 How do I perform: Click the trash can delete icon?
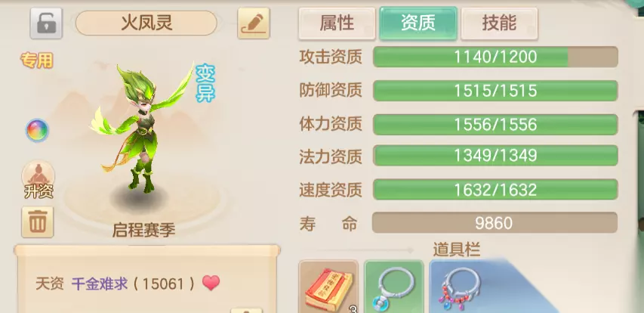38,222
